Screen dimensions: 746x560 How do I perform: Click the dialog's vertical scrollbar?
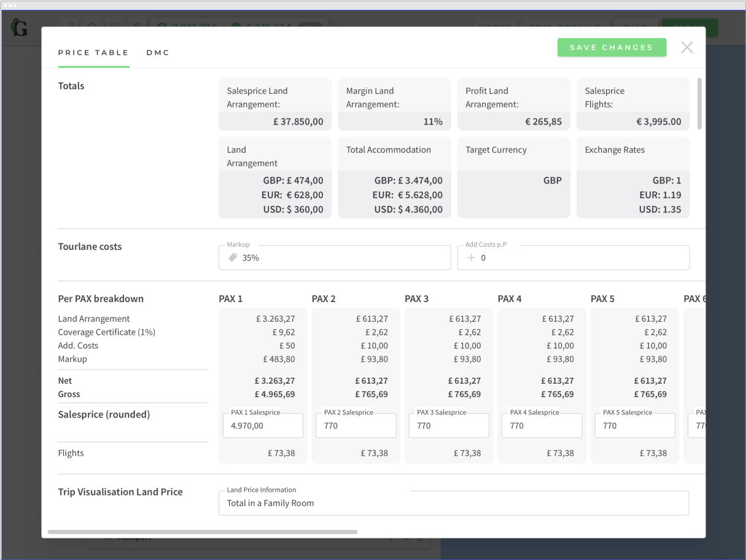coord(699,103)
